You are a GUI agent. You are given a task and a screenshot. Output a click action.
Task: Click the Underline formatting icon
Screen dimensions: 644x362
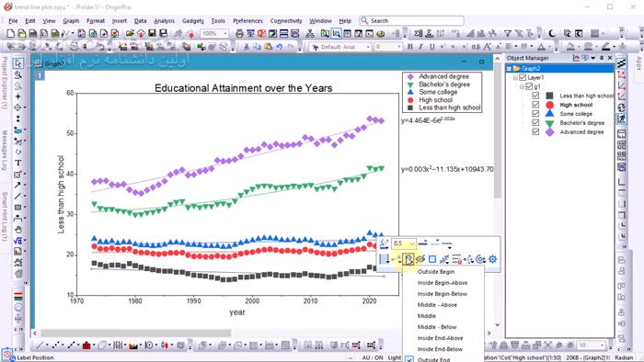click(x=431, y=47)
